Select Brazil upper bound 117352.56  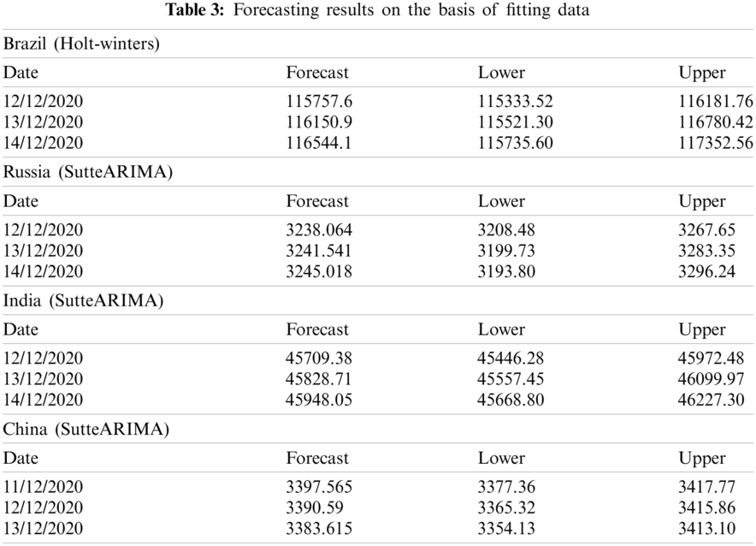point(715,143)
